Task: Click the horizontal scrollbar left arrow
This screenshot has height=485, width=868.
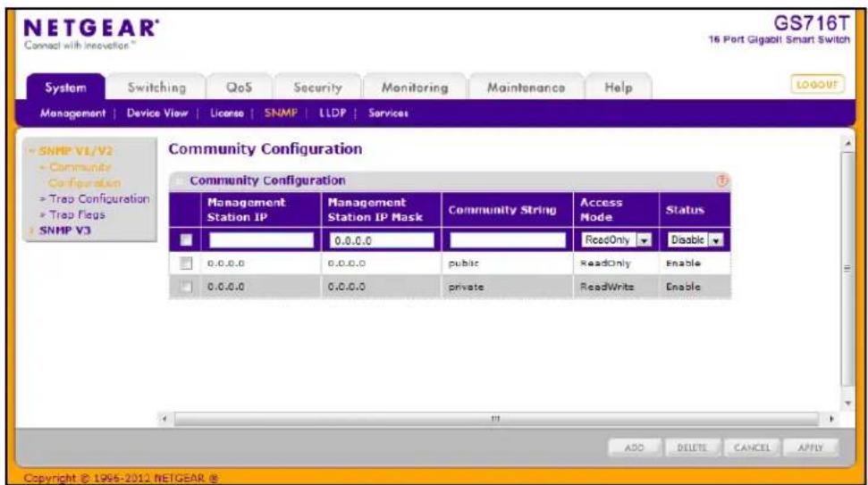Action: click(x=164, y=419)
